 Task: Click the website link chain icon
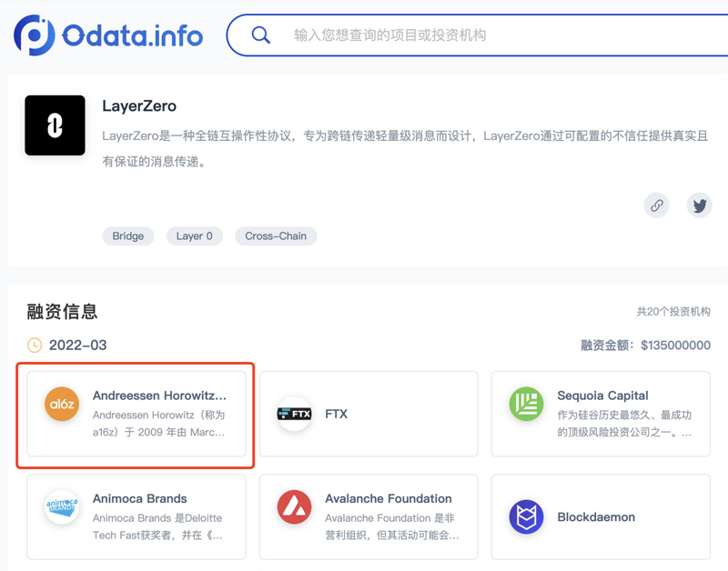(656, 205)
